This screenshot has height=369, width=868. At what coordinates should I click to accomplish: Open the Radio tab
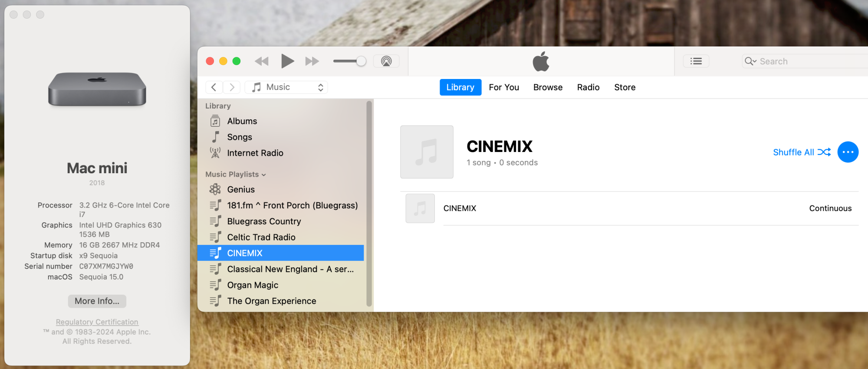point(588,87)
